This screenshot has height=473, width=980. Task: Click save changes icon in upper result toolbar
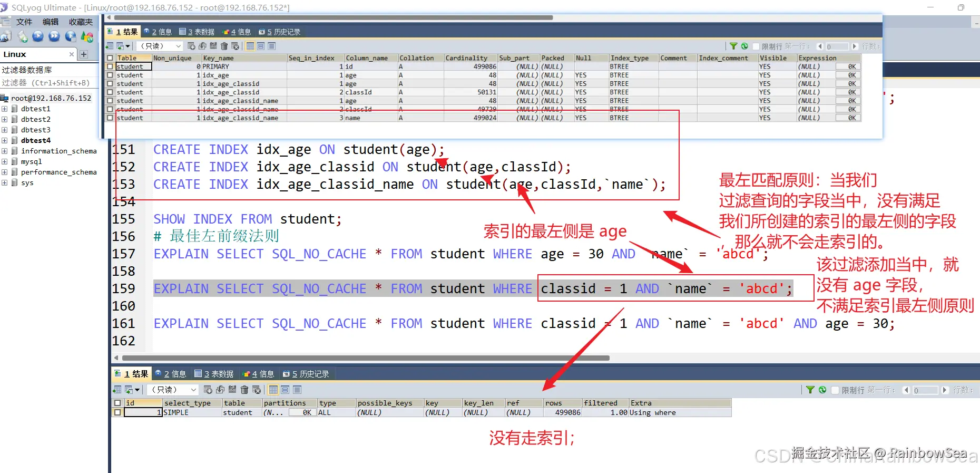pos(213,46)
